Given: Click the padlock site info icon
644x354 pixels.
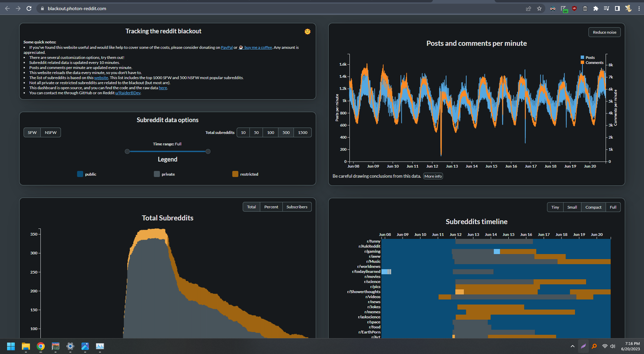Looking at the screenshot, I should 42,9.
